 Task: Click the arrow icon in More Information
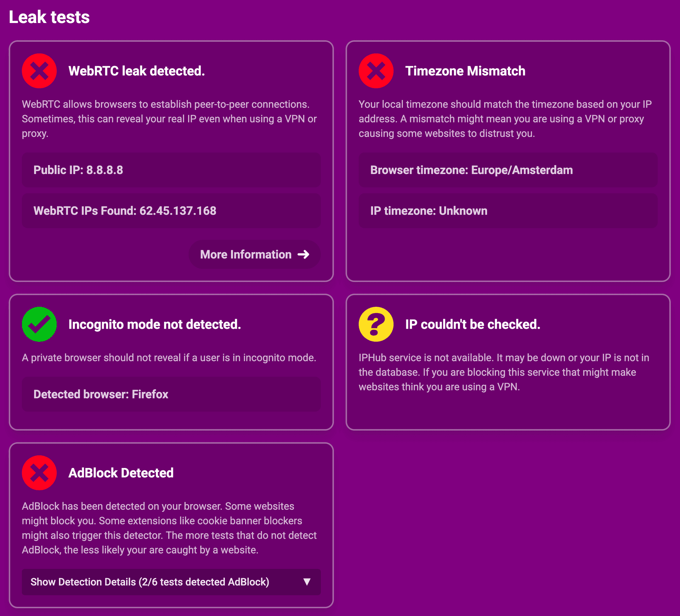click(304, 254)
